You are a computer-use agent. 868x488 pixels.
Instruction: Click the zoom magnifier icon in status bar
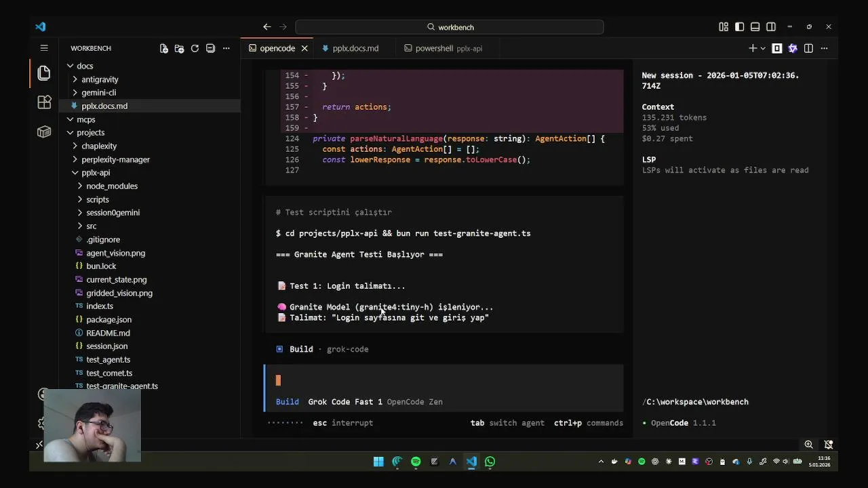(808, 445)
